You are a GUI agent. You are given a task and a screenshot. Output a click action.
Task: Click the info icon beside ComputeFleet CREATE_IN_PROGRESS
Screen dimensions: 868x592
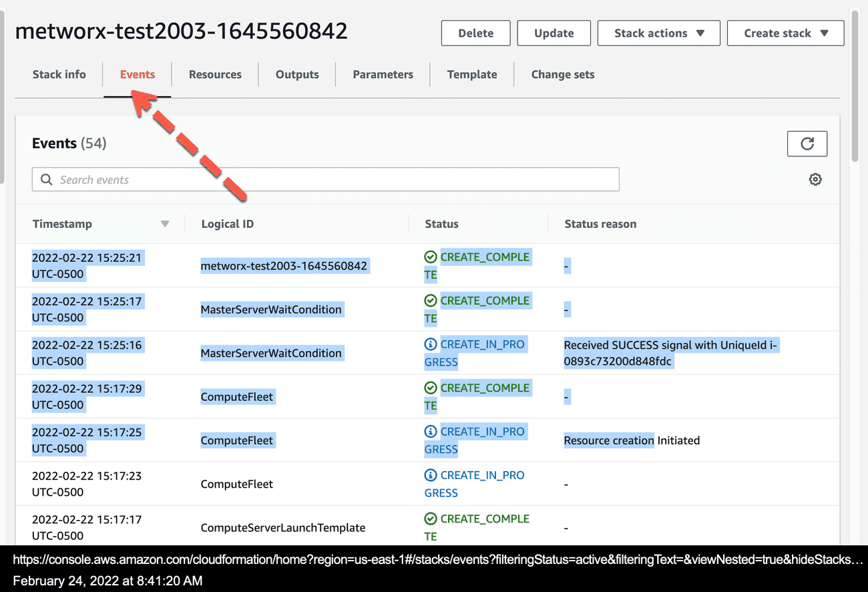point(430,431)
